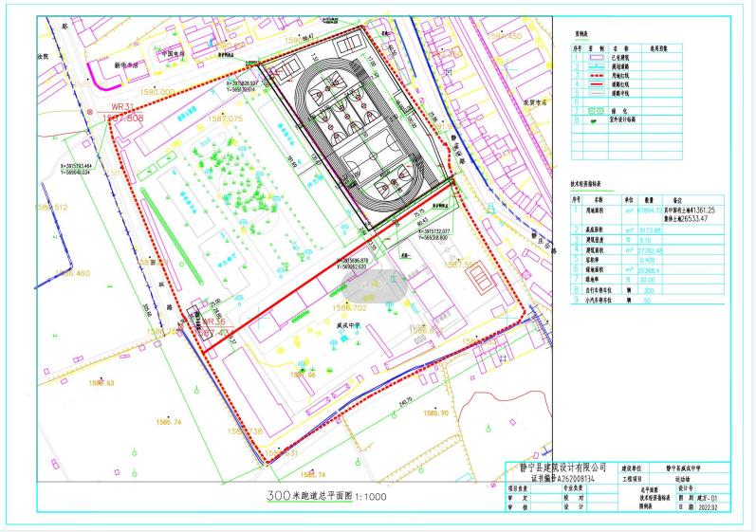Click the green greening legend symbol
The height and width of the screenshot is (532, 756).
[596, 111]
